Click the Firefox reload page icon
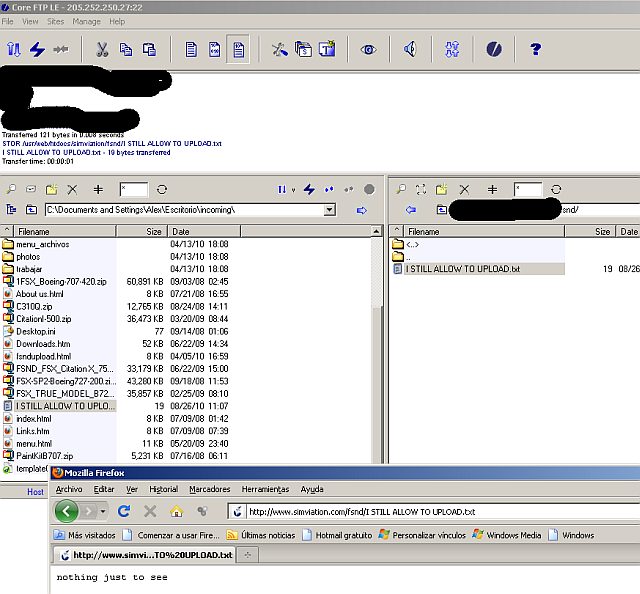The image size is (640, 594). pos(124,511)
